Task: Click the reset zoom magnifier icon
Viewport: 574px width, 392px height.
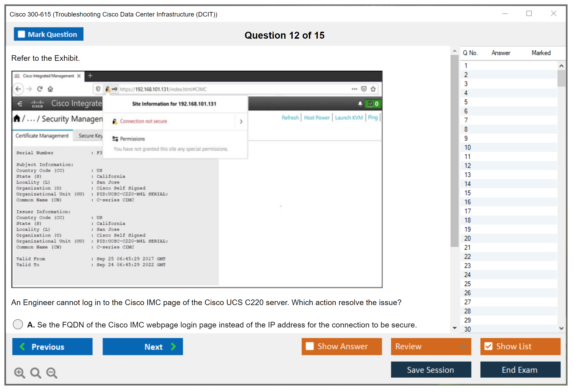Action: click(36, 373)
